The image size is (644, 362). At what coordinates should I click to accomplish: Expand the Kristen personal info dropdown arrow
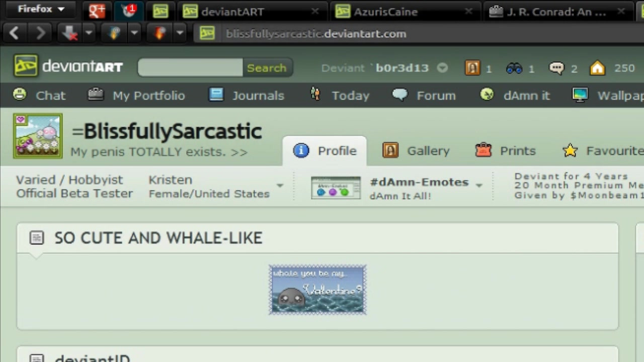click(280, 186)
